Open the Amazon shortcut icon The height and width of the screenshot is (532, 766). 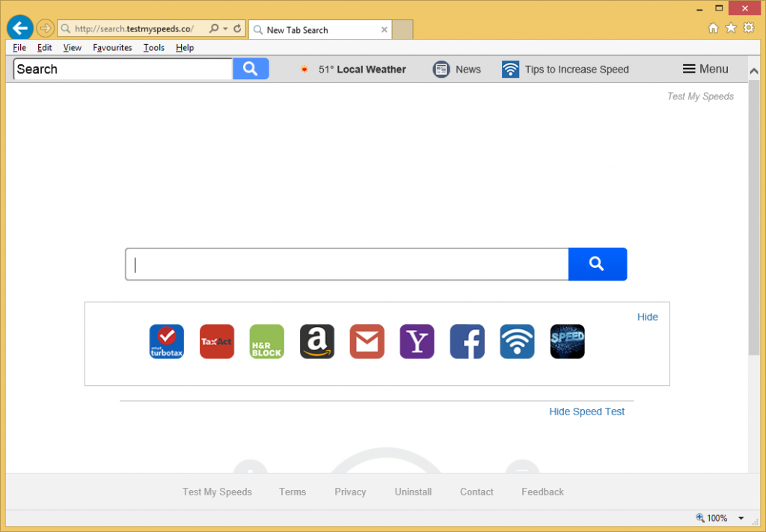click(x=317, y=341)
